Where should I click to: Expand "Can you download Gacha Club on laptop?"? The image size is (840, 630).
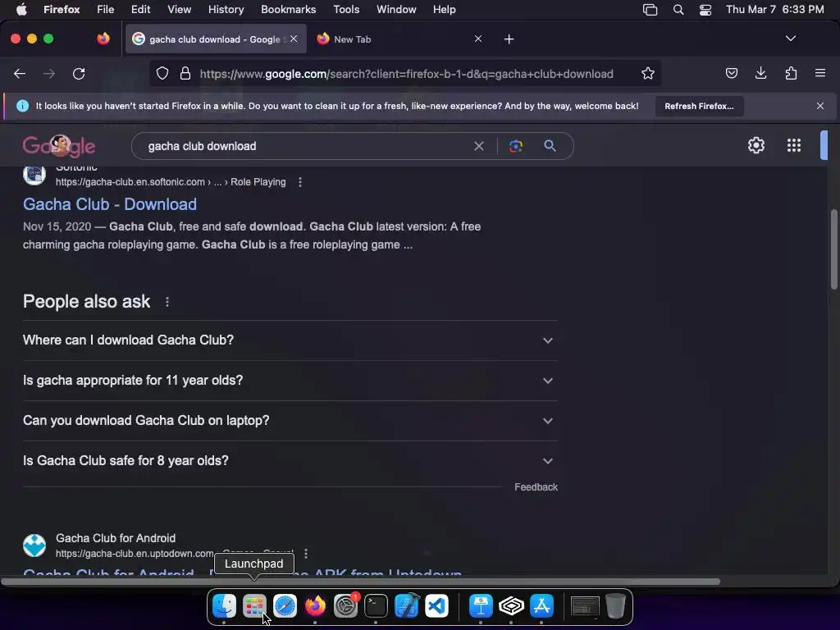[x=290, y=421]
